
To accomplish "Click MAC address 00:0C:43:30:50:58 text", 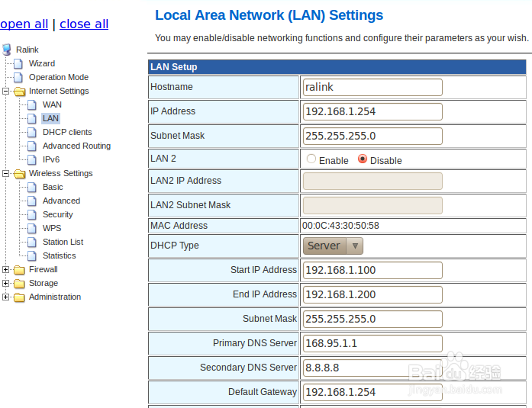I will tap(340, 226).
